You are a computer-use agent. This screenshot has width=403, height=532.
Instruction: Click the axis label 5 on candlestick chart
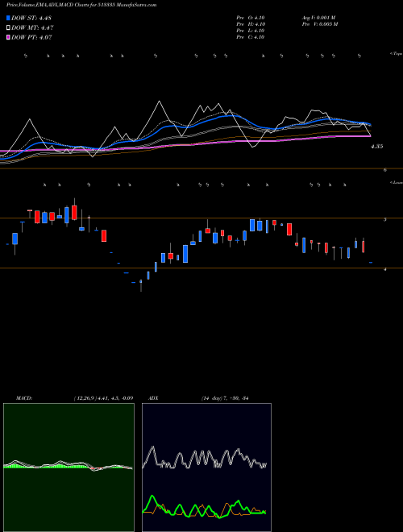[x=385, y=220]
